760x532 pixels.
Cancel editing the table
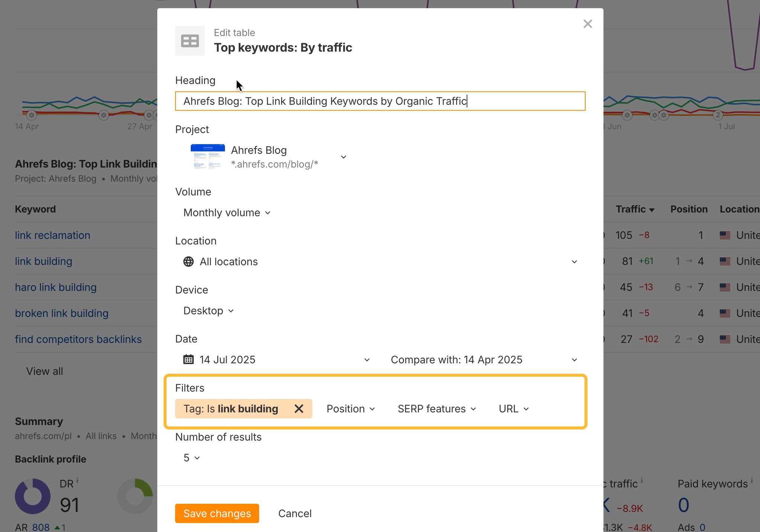295,513
